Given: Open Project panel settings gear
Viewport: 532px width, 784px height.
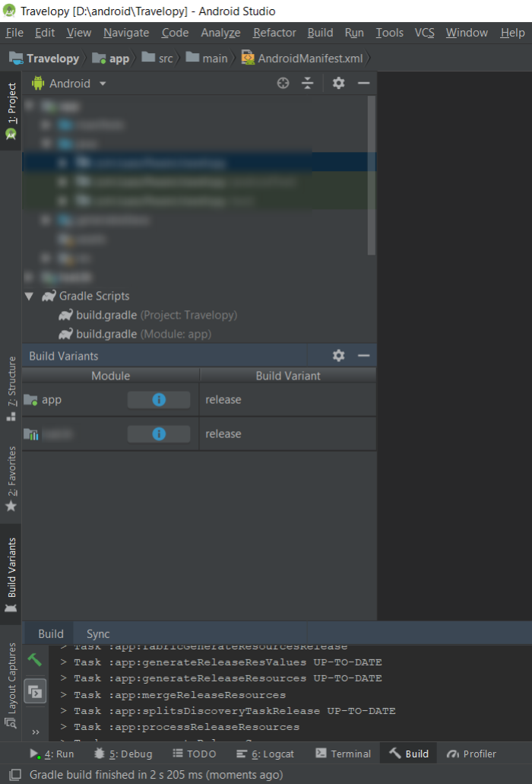Looking at the screenshot, I should tap(338, 83).
